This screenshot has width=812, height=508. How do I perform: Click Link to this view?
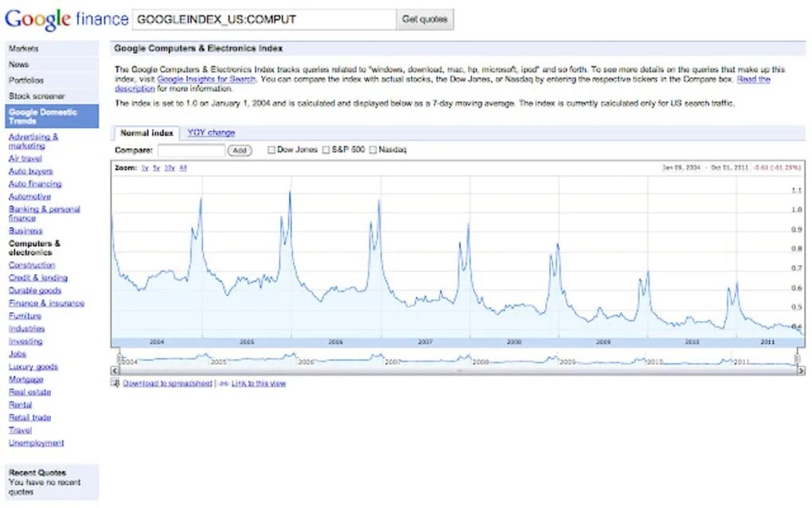coord(259,383)
